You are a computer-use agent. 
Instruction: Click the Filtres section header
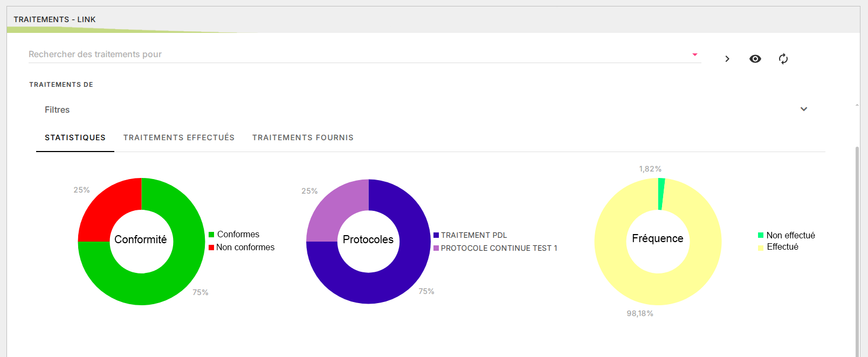coord(57,109)
